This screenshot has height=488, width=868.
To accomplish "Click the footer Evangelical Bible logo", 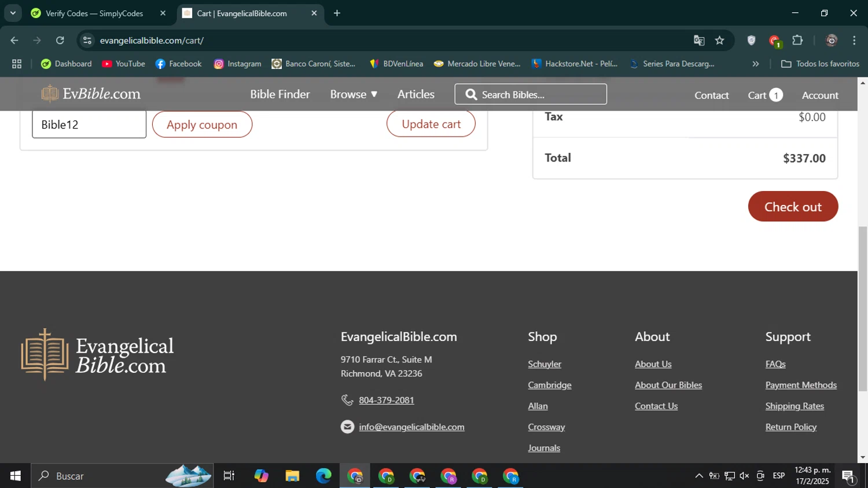I will pyautogui.click(x=97, y=355).
